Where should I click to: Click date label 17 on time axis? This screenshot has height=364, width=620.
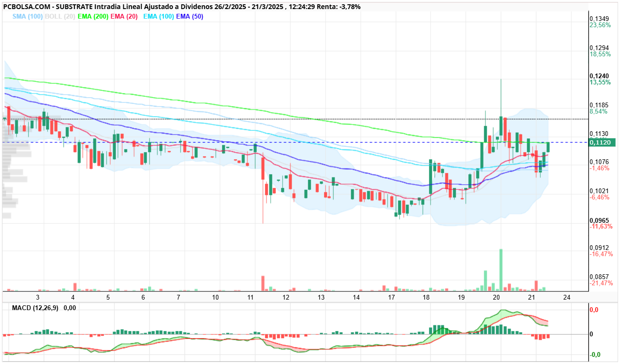pos(391,297)
